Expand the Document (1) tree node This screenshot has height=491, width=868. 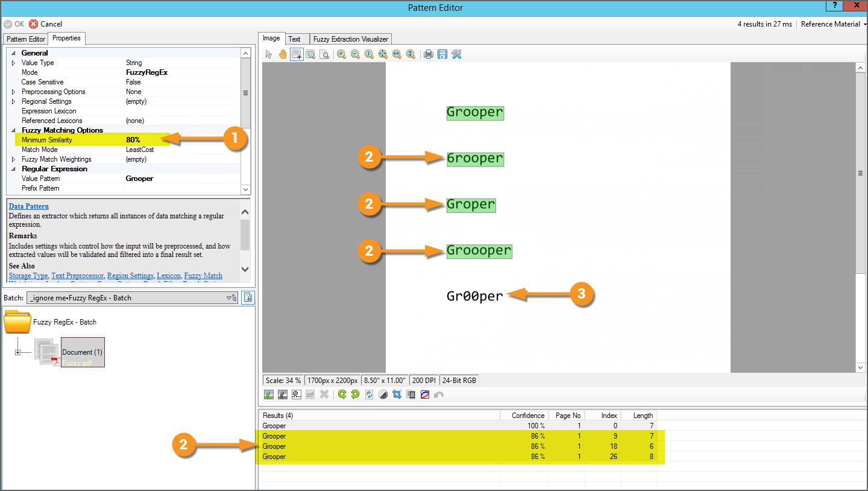coord(18,352)
